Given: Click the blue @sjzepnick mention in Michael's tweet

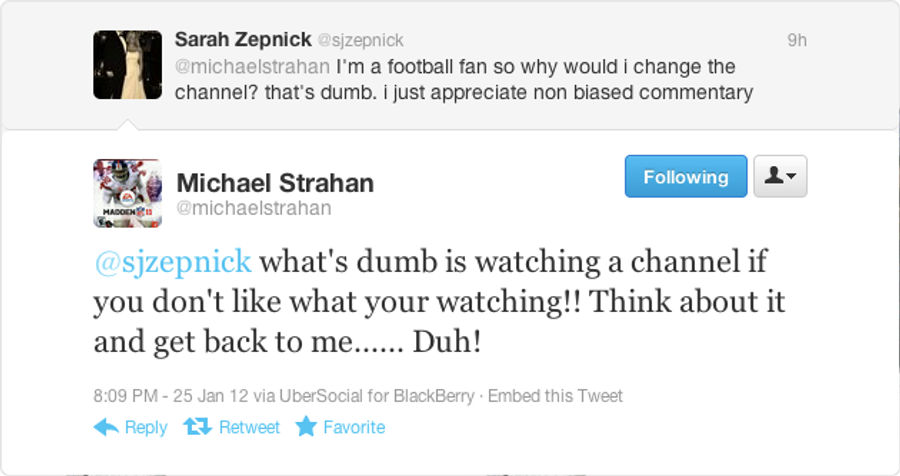Looking at the screenshot, I should pyautogui.click(x=173, y=263).
